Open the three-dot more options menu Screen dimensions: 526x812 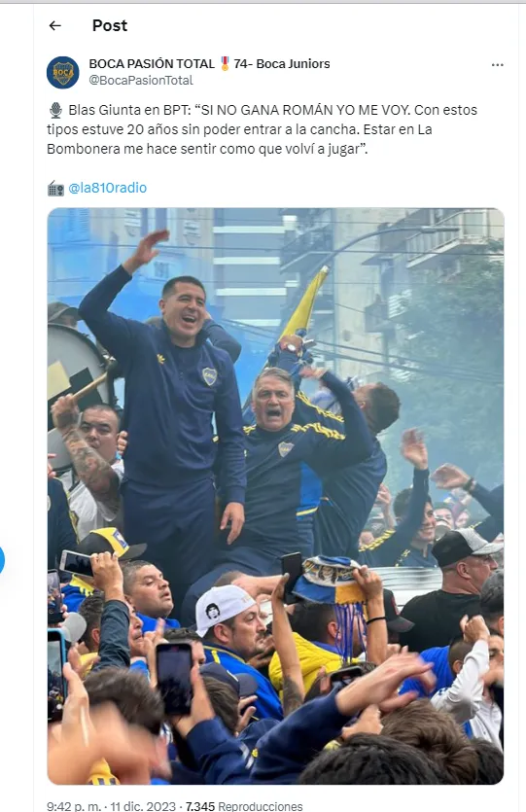coord(498,65)
